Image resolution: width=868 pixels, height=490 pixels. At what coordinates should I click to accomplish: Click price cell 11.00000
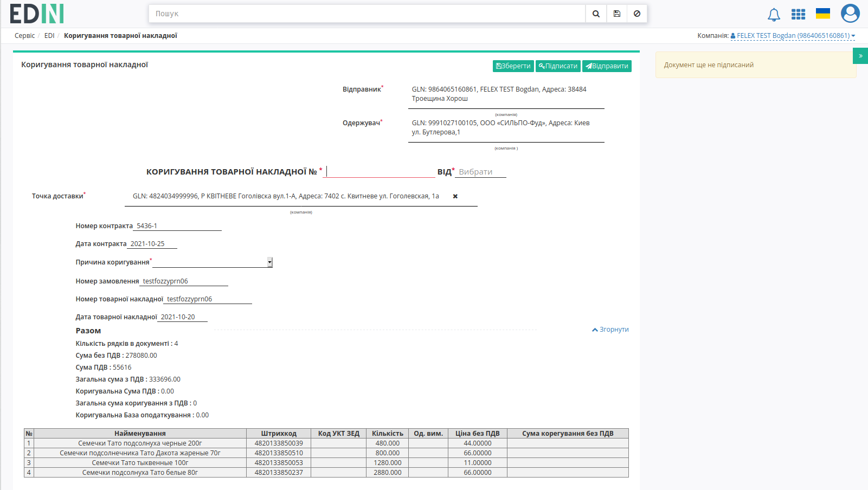(x=478, y=463)
